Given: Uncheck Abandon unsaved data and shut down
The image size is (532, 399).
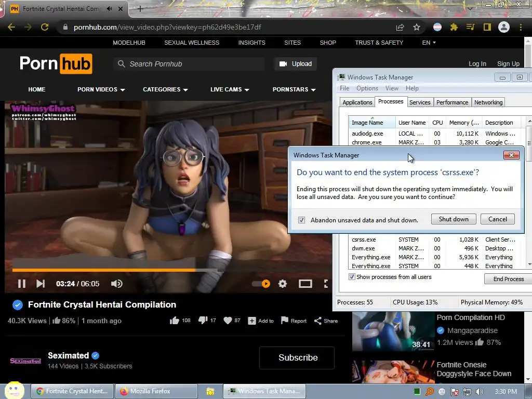Looking at the screenshot, I should pyautogui.click(x=301, y=220).
